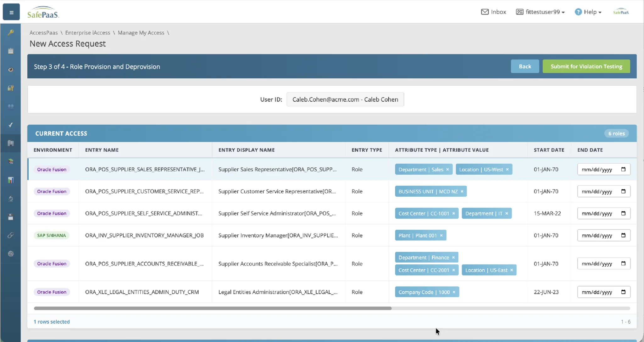Go to Enterprise iAccess breadcrumb

pos(88,33)
